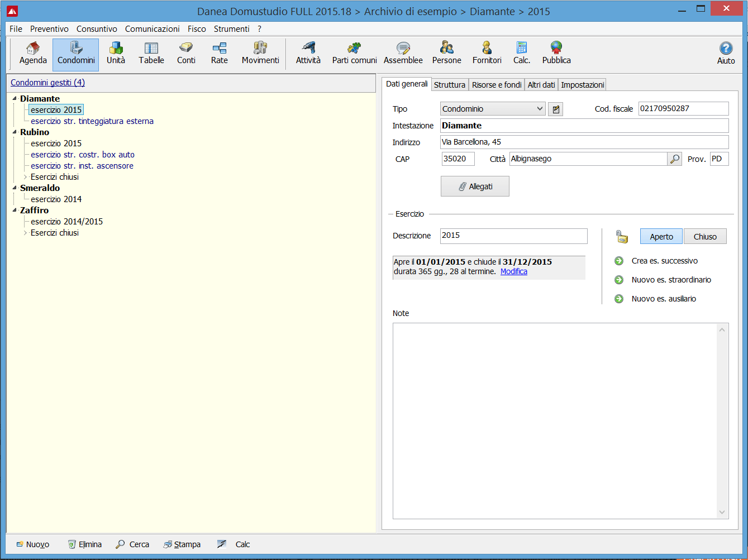This screenshot has height=560, width=748.
Task: Open the Aiuto help icon
Action: click(x=726, y=54)
